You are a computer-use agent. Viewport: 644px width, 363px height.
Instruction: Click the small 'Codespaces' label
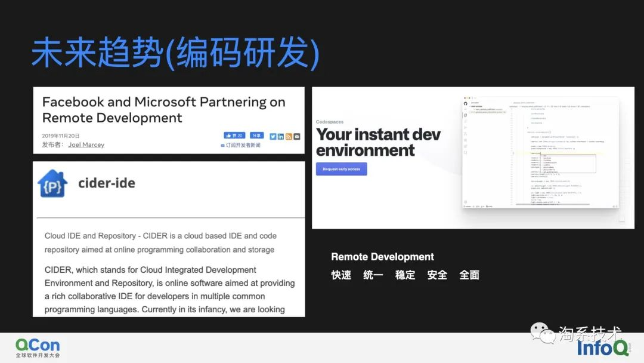(x=329, y=122)
